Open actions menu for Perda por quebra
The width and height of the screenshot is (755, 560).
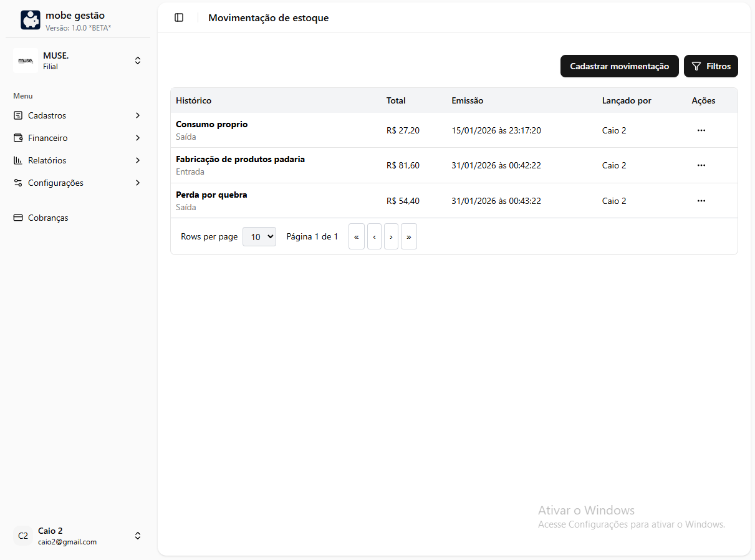[x=701, y=201]
